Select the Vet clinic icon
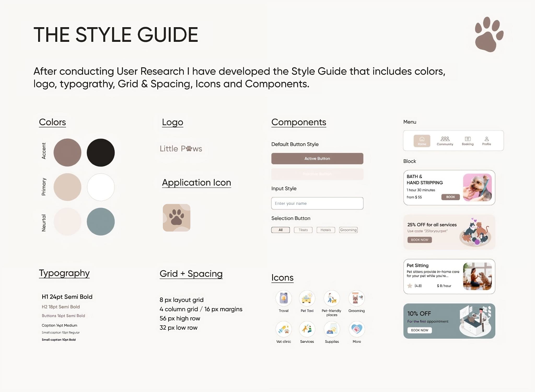Screen dimensions: 535x392 pyautogui.click(x=284, y=330)
